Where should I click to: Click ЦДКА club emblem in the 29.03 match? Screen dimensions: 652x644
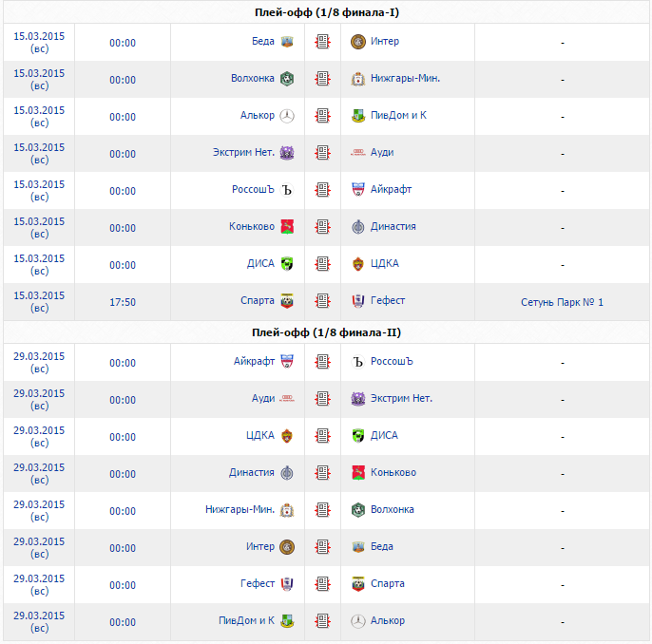tap(287, 436)
